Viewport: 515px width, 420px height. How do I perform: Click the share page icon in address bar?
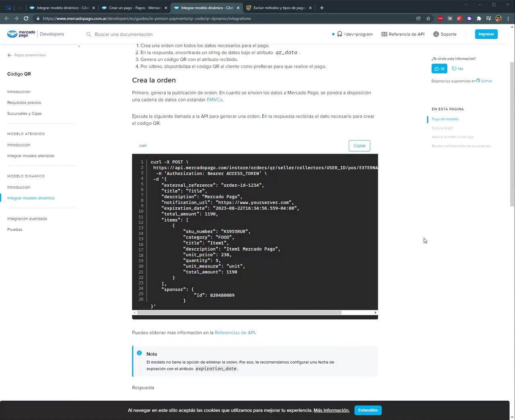coord(418,19)
